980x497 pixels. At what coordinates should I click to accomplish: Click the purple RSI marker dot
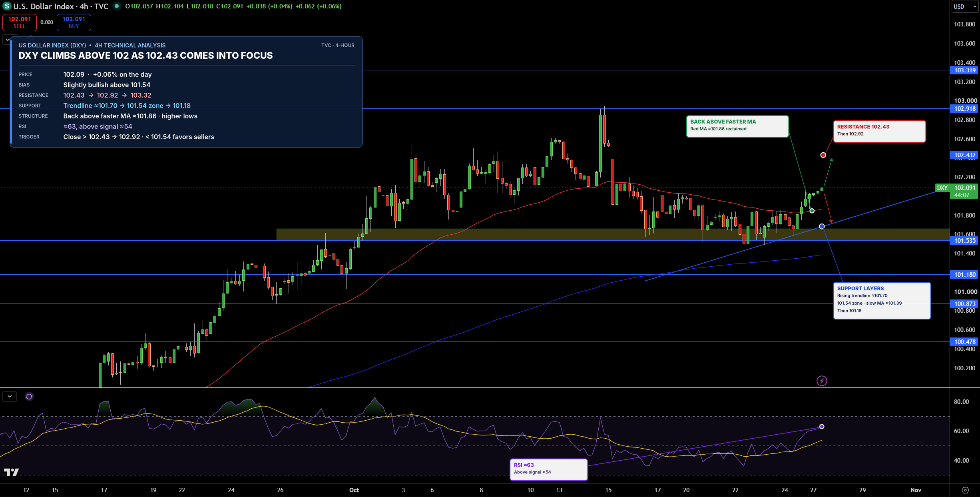tap(822, 427)
